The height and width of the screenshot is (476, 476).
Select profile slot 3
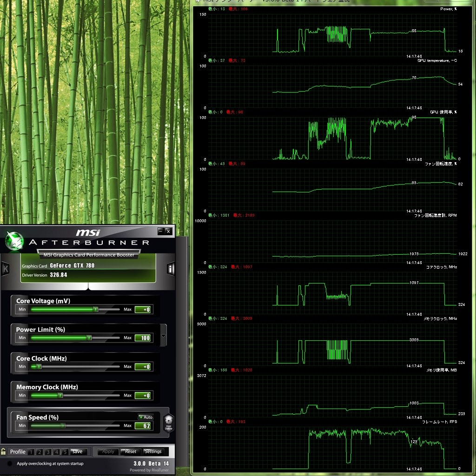[x=48, y=452]
